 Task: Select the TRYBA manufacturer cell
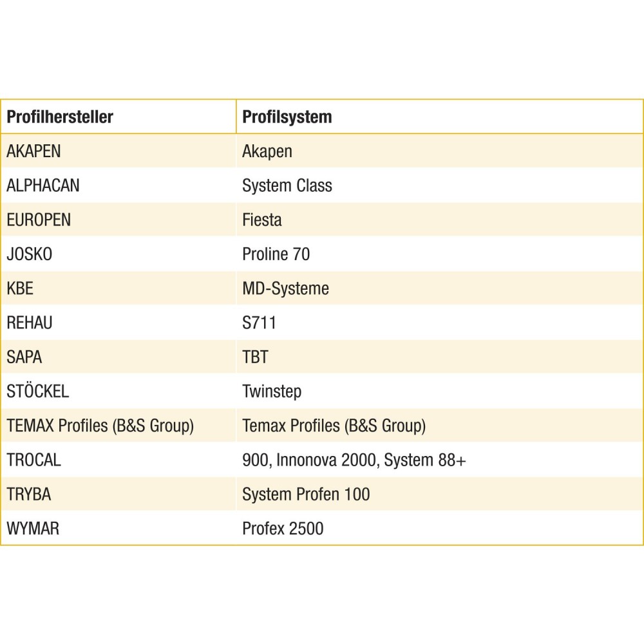coord(29,495)
